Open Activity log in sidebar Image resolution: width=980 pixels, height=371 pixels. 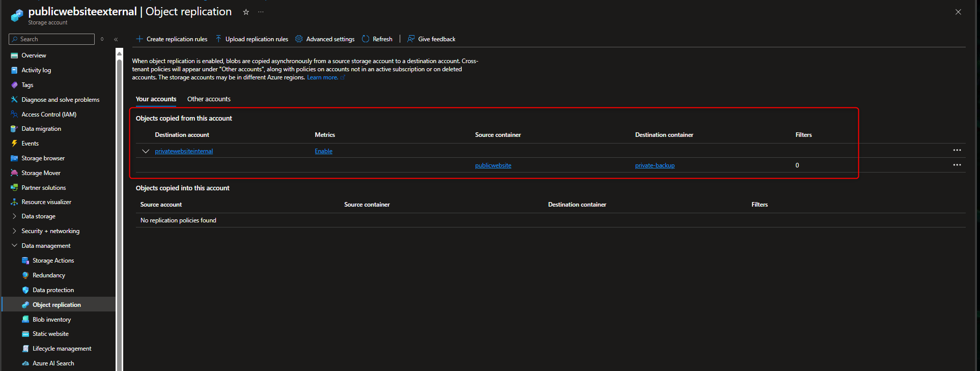click(36, 70)
